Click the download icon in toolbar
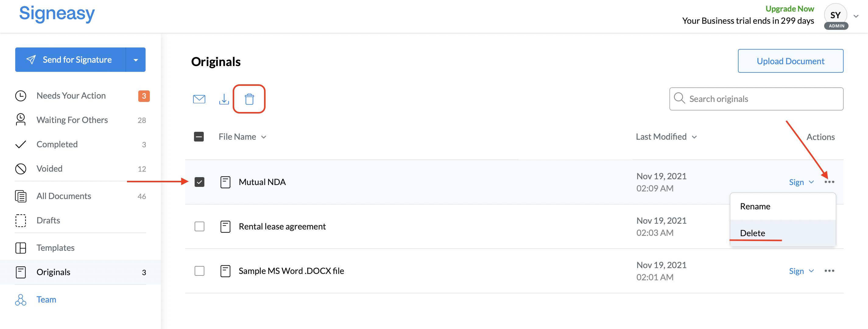Screen dimensions: 868x329 point(224,99)
